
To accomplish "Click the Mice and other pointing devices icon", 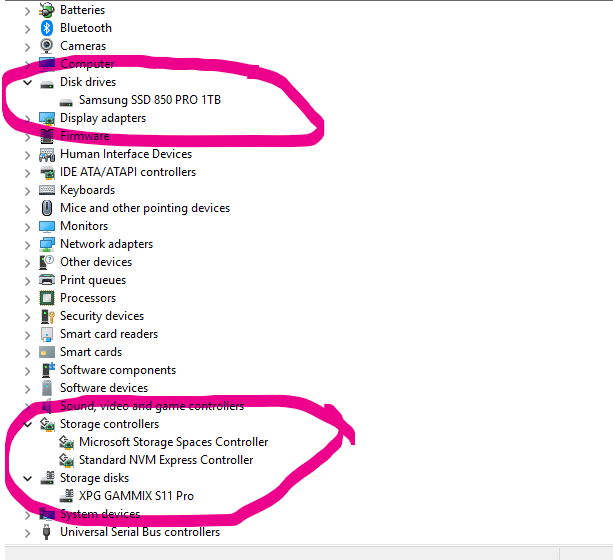I will coord(47,208).
